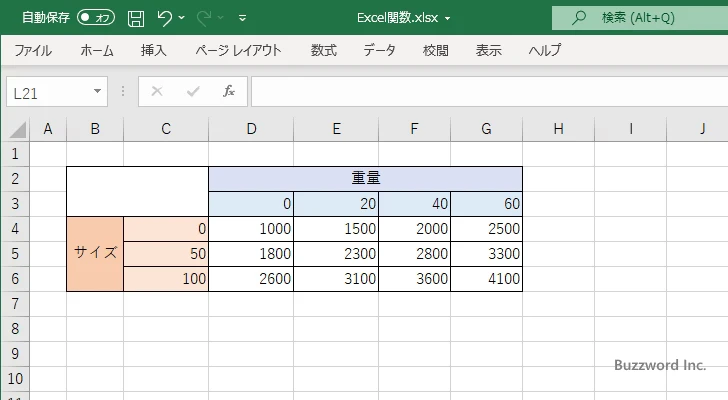Select row 7 header
This screenshot has width=728, height=400.
tap(15, 304)
